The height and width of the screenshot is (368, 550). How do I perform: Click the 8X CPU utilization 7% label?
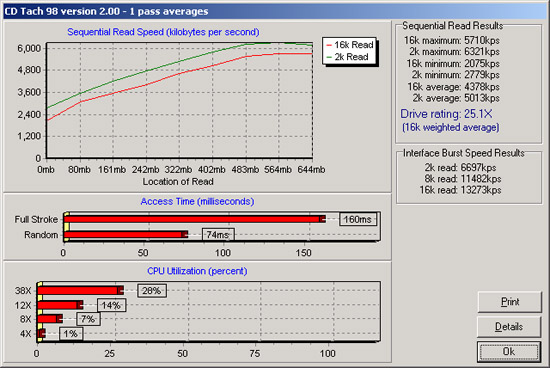pyautogui.click(x=88, y=319)
